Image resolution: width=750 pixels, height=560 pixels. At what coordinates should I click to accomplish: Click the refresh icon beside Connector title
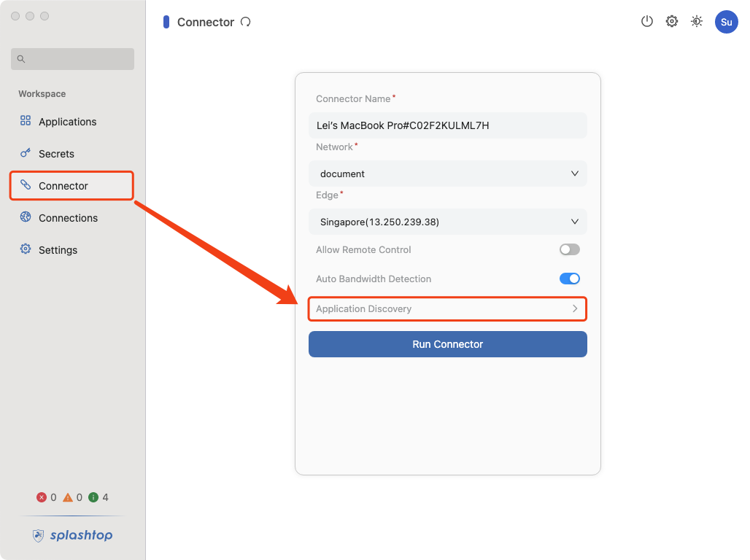point(246,22)
